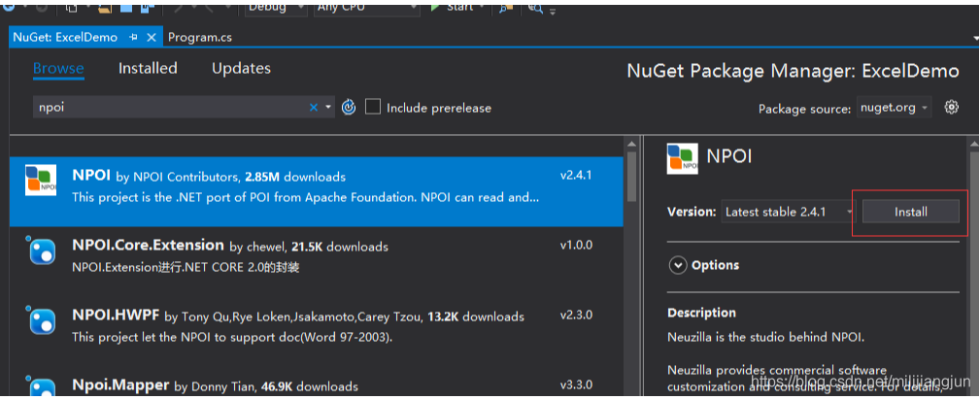Switch to the Program.cs tab
The height and width of the screenshot is (400, 980).
tap(200, 38)
